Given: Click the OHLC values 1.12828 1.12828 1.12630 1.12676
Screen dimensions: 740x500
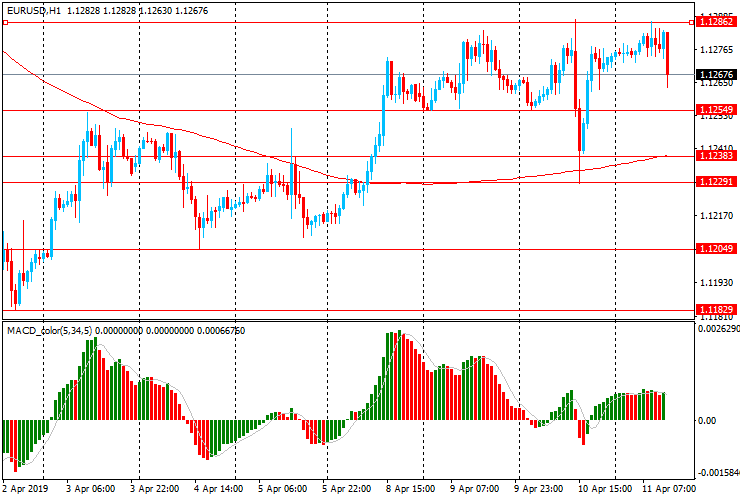Looking at the screenshot, I should [x=137, y=10].
